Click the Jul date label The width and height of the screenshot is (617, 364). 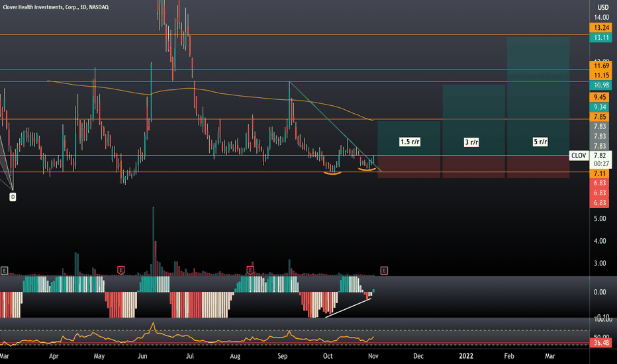click(x=189, y=356)
